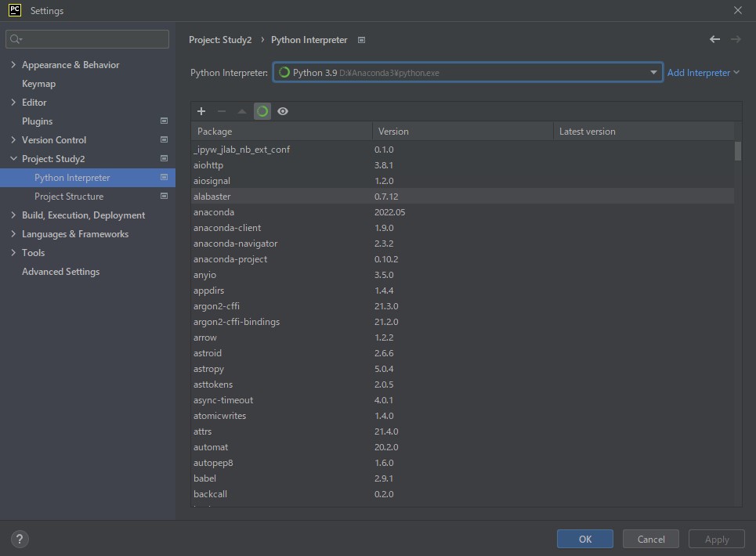Select the anyio package row
This screenshot has height=556, width=756.
[463, 275]
